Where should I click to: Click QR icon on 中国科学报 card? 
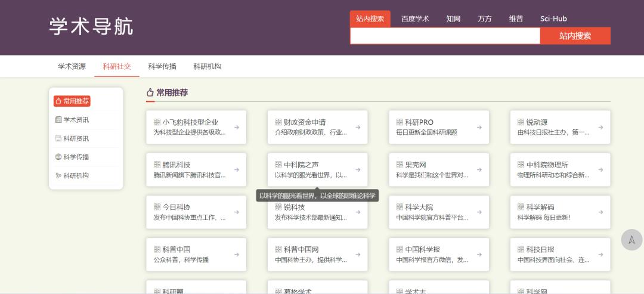pos(400,249)
